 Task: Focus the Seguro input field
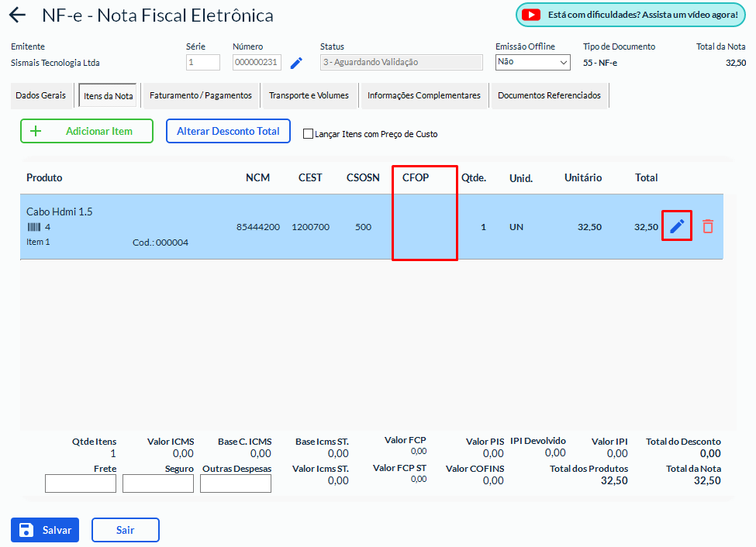click(158, 483)
